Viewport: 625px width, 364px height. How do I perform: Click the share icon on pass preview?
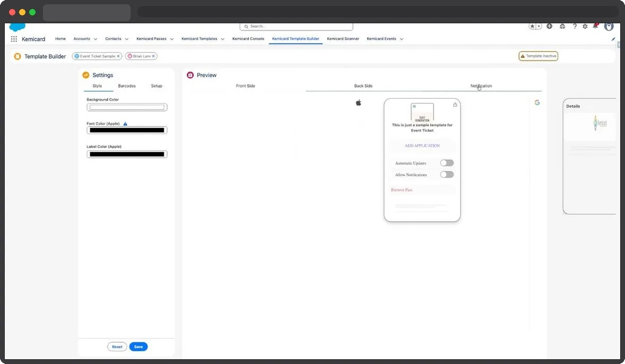pyautogui.click(x=455, y=105)
